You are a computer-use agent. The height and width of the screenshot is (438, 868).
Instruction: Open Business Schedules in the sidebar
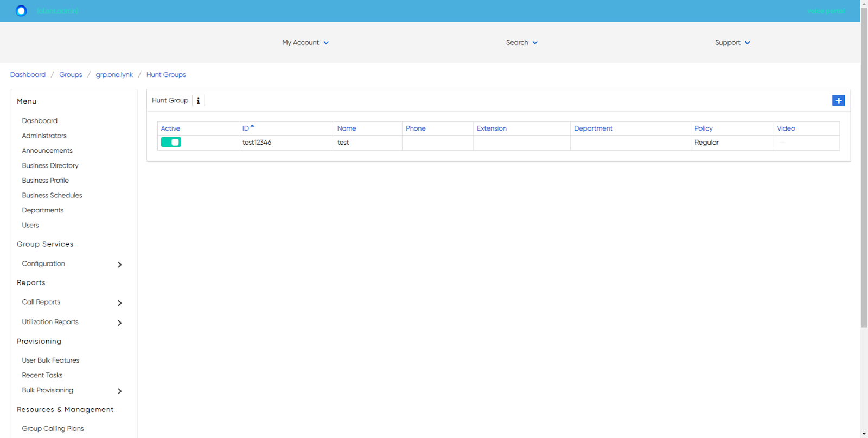[x=52, y=195]
